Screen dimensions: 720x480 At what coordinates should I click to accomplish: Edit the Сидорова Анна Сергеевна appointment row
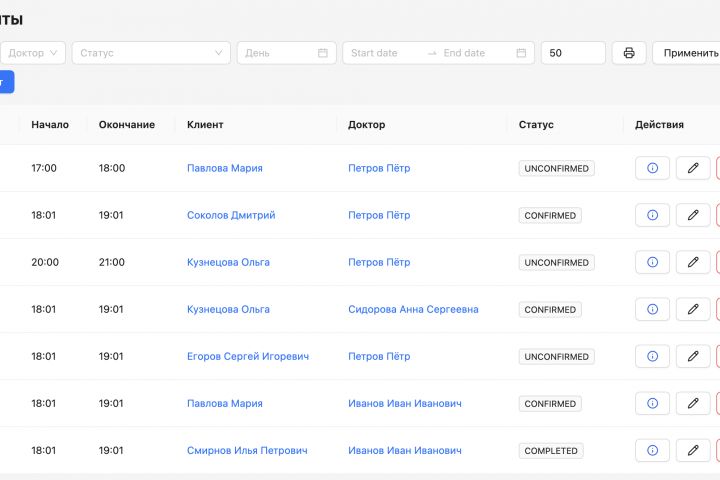[x=693, y=309]
